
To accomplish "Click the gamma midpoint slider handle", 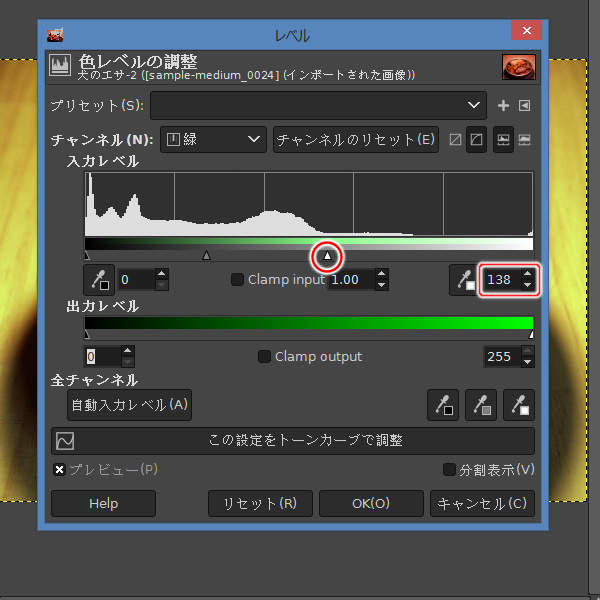I will click(x=206, y=255).
